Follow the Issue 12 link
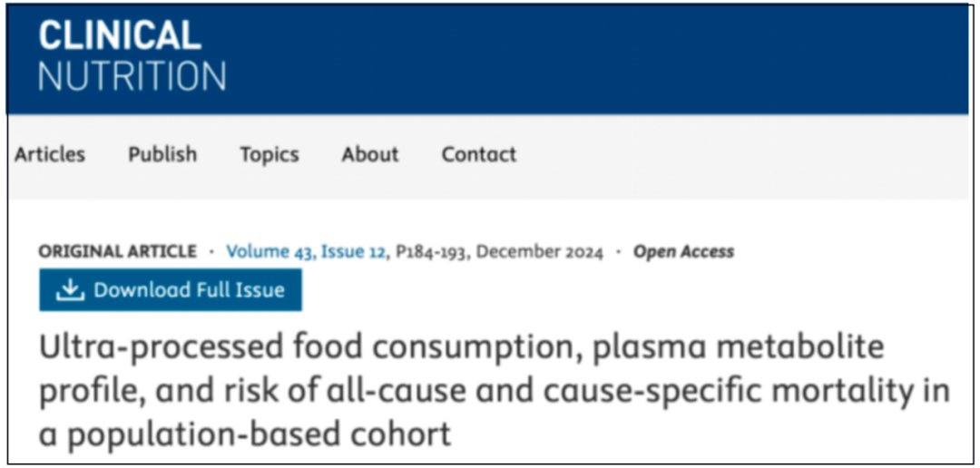This screenshot has width=980, height=468. coord(351,252)
